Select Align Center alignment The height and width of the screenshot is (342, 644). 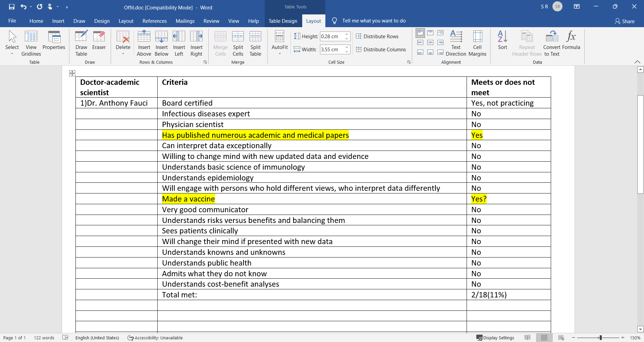(x=430, y=43)
